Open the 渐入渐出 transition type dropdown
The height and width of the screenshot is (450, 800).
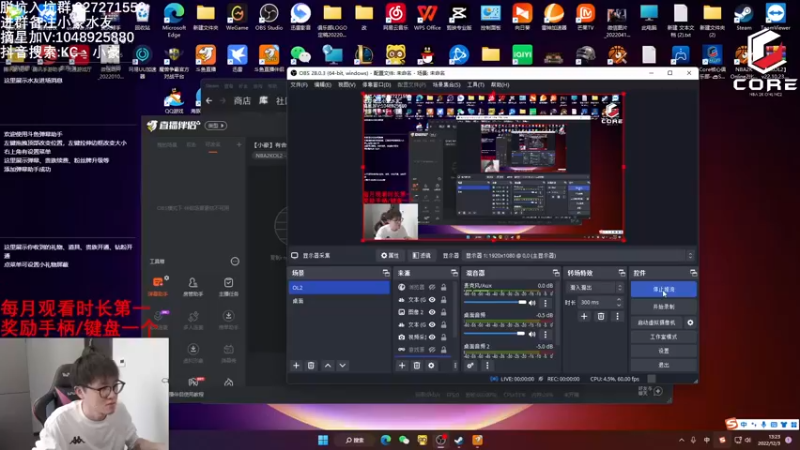(594, 288)
